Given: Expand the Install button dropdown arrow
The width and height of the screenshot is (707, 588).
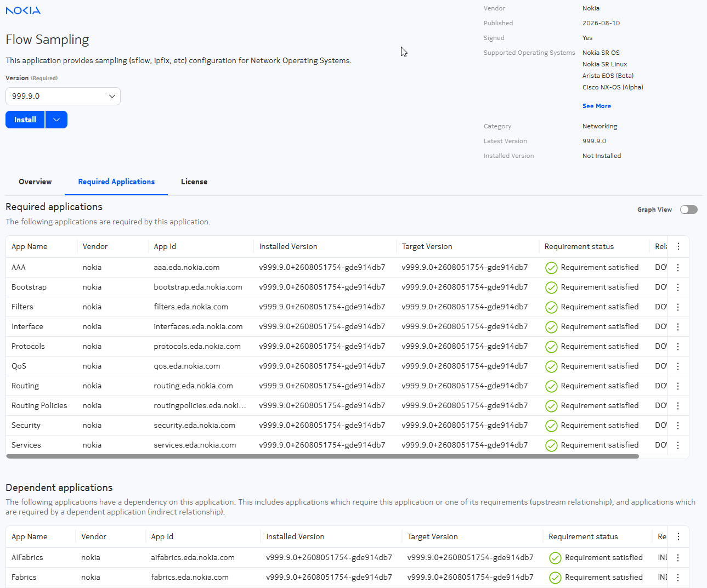Looking at the screenshot, I should [56, 120].
